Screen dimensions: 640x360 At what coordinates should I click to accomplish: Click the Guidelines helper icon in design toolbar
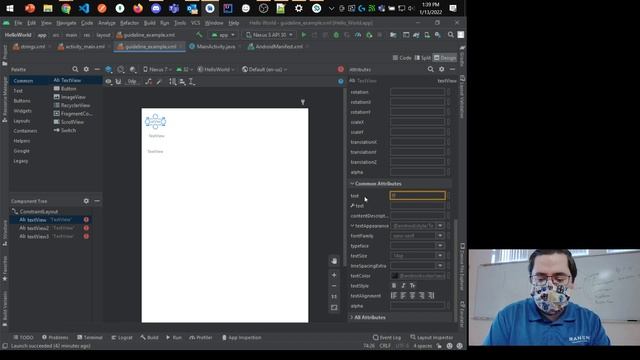pos(191,82)
